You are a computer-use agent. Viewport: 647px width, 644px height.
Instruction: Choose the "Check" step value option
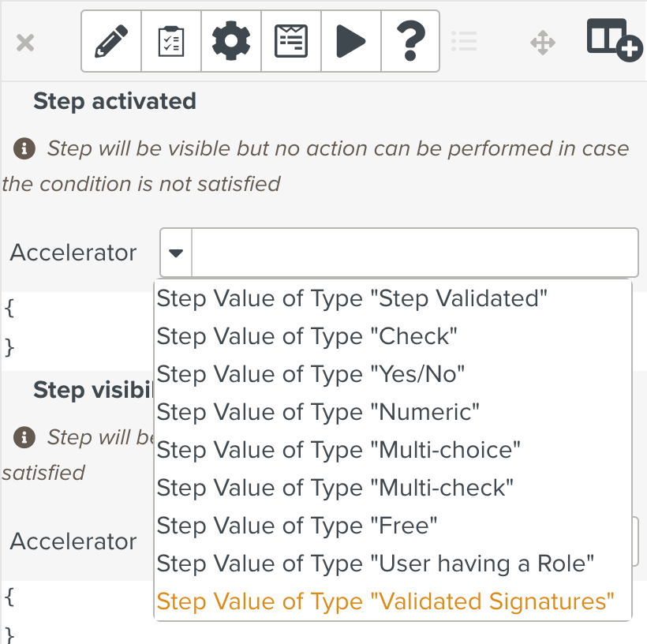tap(307, 336)
